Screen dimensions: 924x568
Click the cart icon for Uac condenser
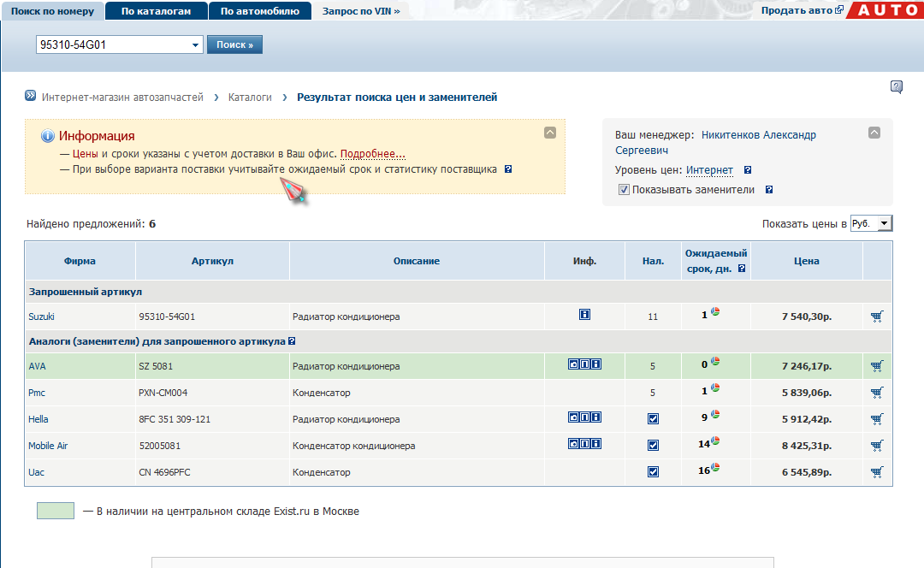coord(876,472)
